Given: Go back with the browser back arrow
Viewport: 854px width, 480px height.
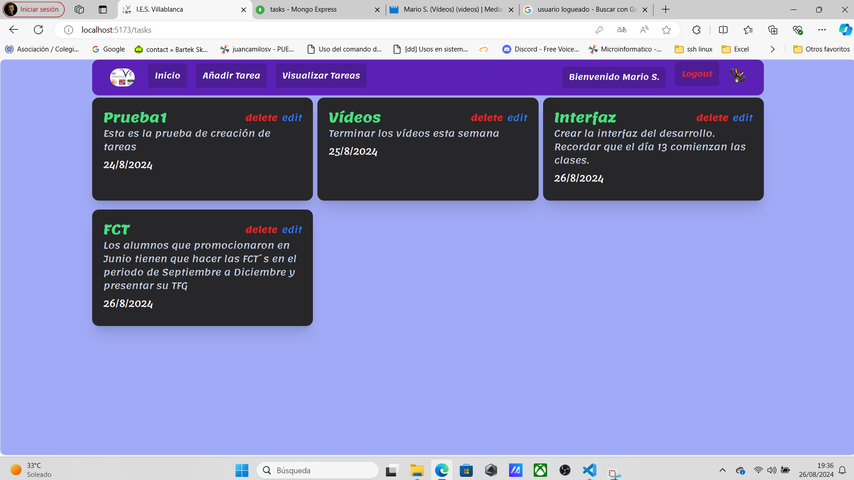Looking at the screenshot, I should [x=14, y=30].
